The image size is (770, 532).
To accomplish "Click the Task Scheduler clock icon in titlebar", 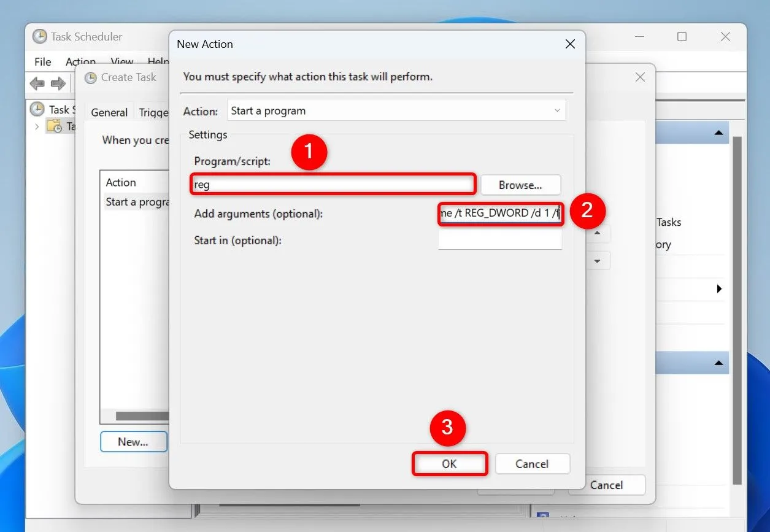I will point(39,36).
